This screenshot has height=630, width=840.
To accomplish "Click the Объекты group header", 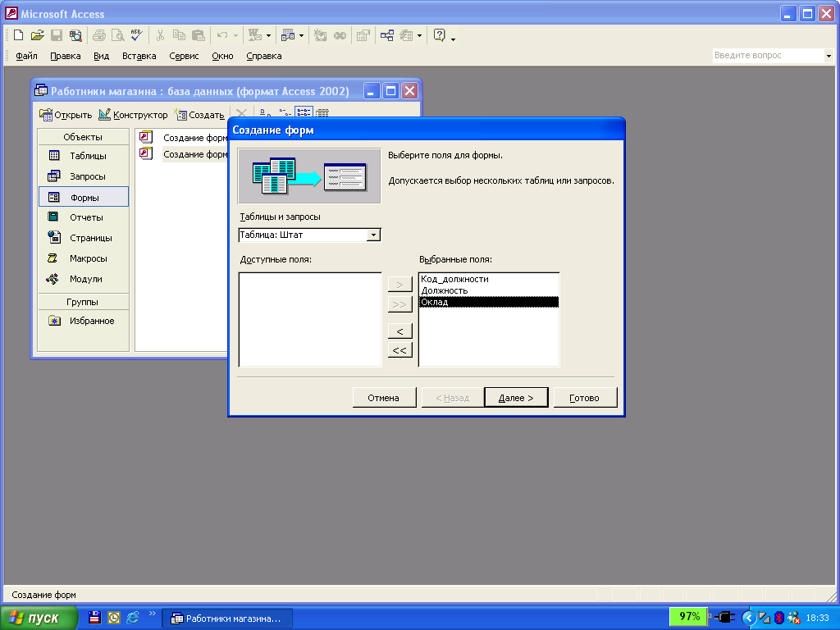I will click(83, 137).
